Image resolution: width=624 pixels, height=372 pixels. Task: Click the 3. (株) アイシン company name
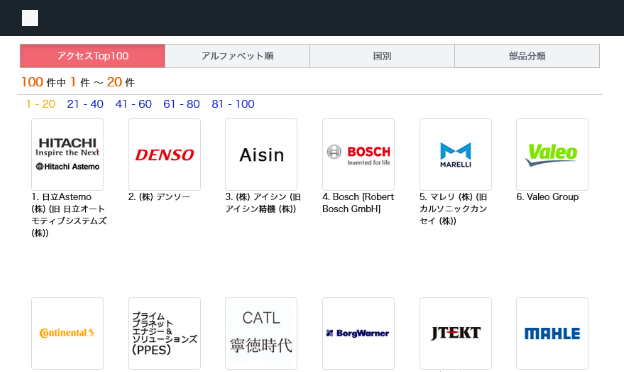click(263, 203)
